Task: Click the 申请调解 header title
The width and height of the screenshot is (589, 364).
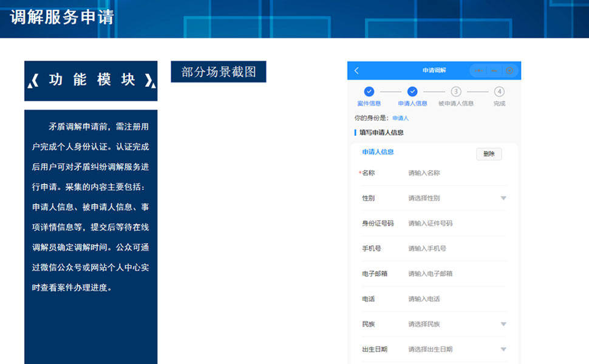Action: coord(434,70)
